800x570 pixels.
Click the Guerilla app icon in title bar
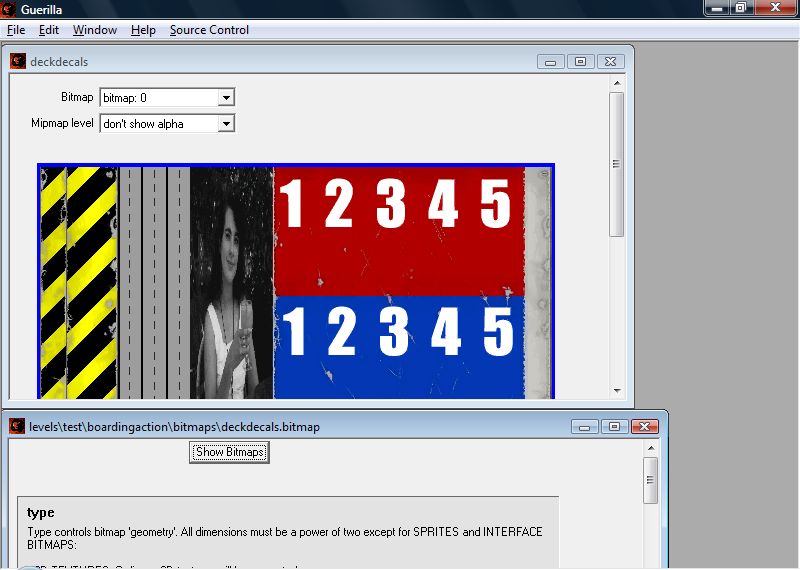click(x=9, y=9)
